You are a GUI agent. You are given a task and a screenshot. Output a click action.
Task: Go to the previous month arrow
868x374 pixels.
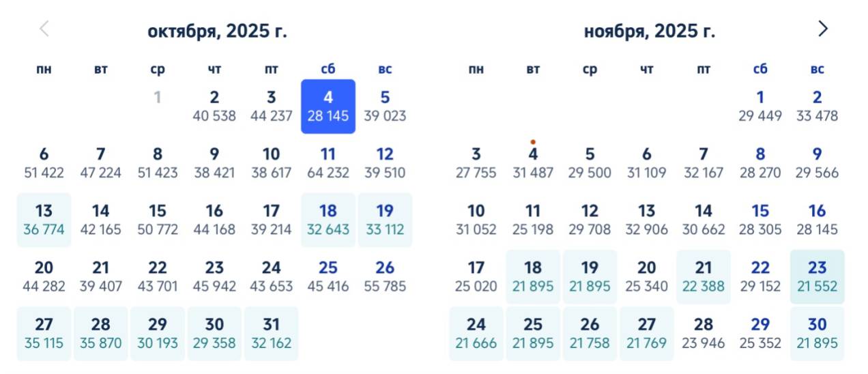point(44,29)
